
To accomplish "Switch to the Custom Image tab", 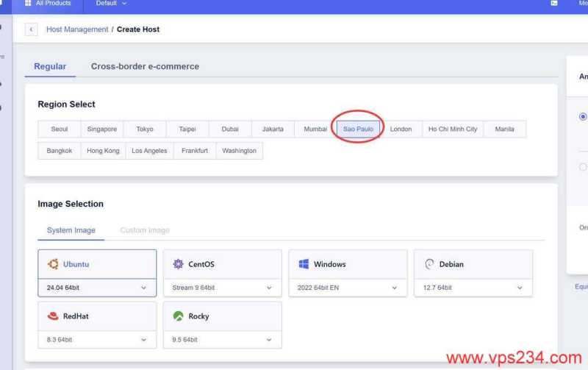I will point(145,230).
